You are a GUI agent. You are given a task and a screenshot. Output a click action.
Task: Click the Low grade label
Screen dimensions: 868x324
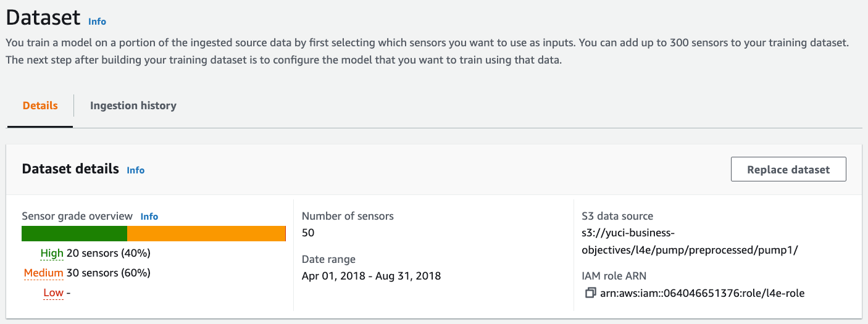point(53,293)
